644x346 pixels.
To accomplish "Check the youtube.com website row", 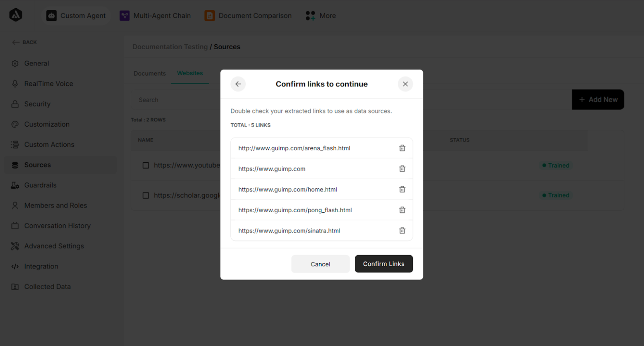I will [x=146, y=165].
